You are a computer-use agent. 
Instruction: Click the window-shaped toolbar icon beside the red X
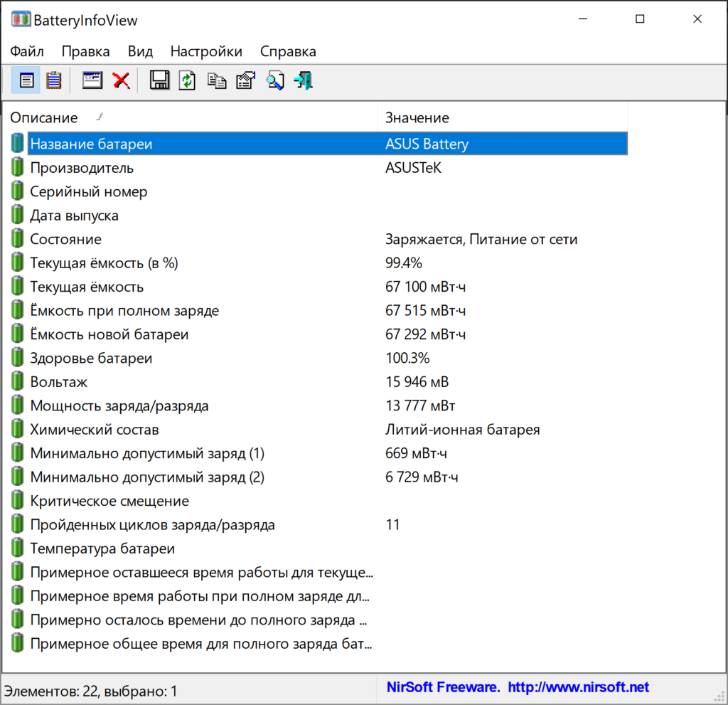(x=92, y=80)
